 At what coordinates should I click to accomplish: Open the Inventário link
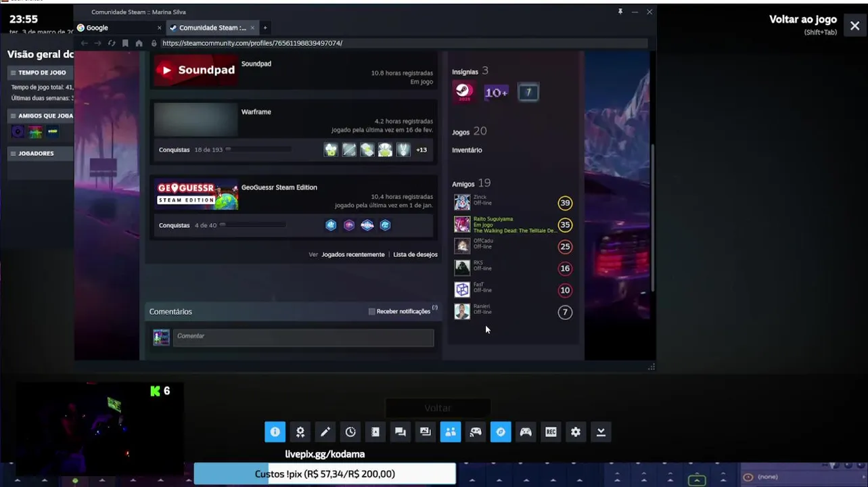[467, 150]
